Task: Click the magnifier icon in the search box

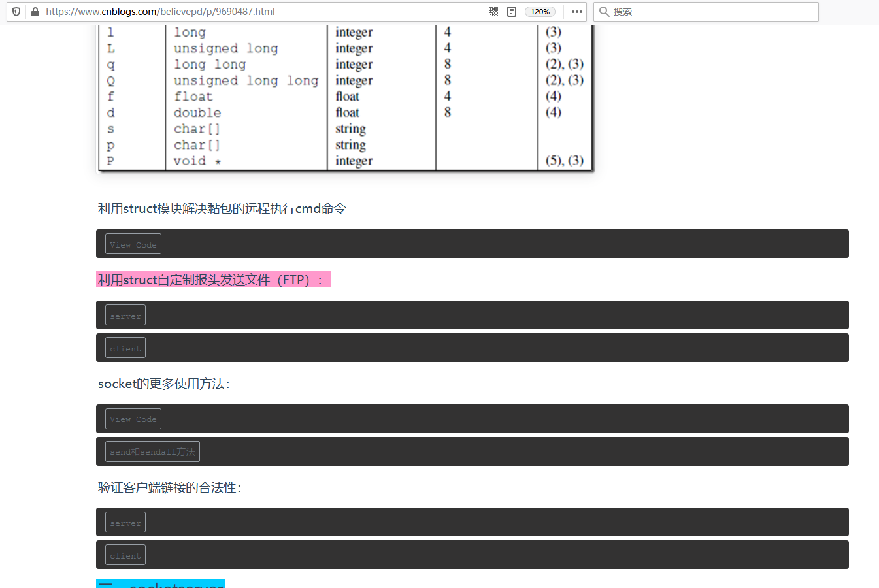Action: pyautogui.click(x=605, y=12)
